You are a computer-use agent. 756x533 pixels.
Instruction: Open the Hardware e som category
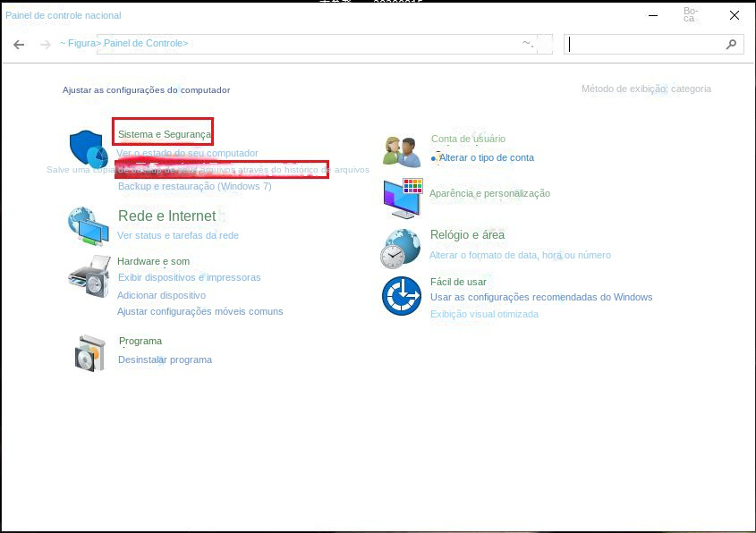(153, 261)
